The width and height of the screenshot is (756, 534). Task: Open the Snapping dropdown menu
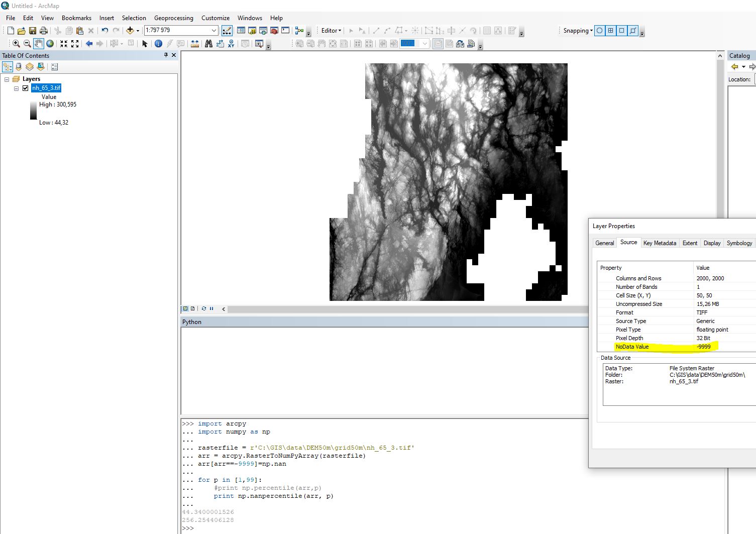coord(578,31)
